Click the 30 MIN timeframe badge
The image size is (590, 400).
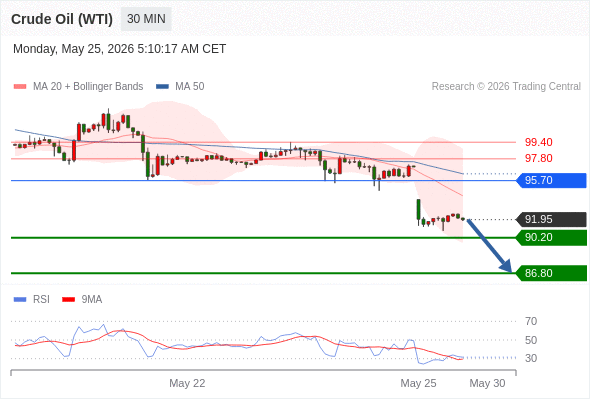(x=146, y=19)
